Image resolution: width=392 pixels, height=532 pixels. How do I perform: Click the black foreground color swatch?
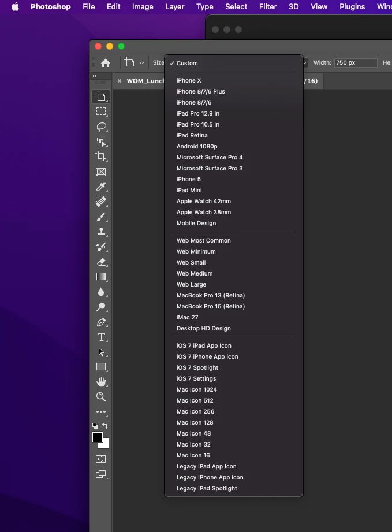[x=98, y=437]
